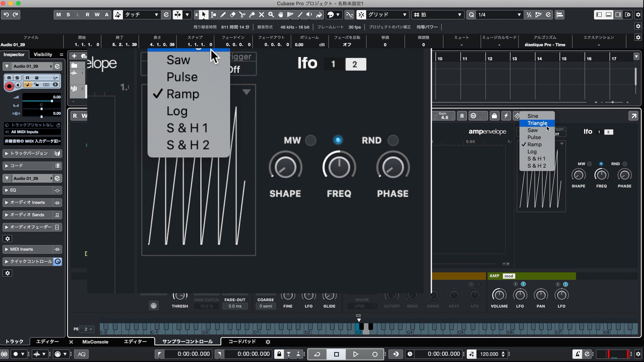
Task: Click the transport Stop button
Action: pyautogui.click(x=336, y=354)
